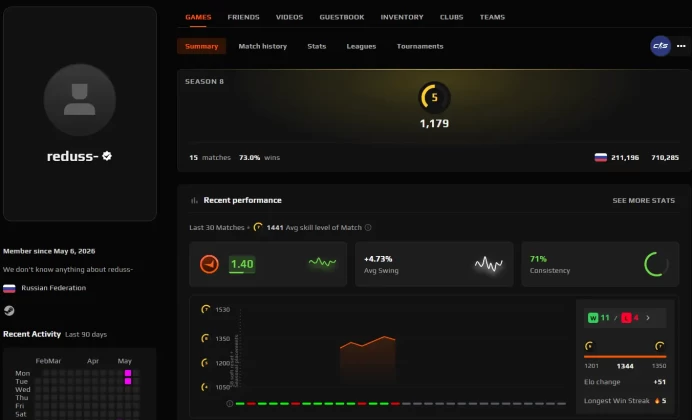Click the Recent performance heading
The width and height of the screenshot is (692, 420).
pos(242,200)
